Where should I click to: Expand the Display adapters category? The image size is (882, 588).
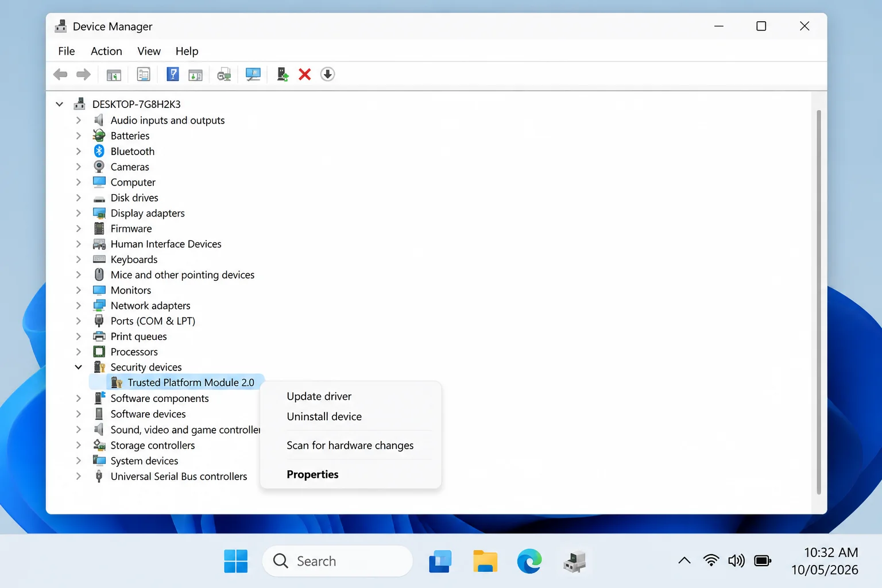[x=79, y=213]
